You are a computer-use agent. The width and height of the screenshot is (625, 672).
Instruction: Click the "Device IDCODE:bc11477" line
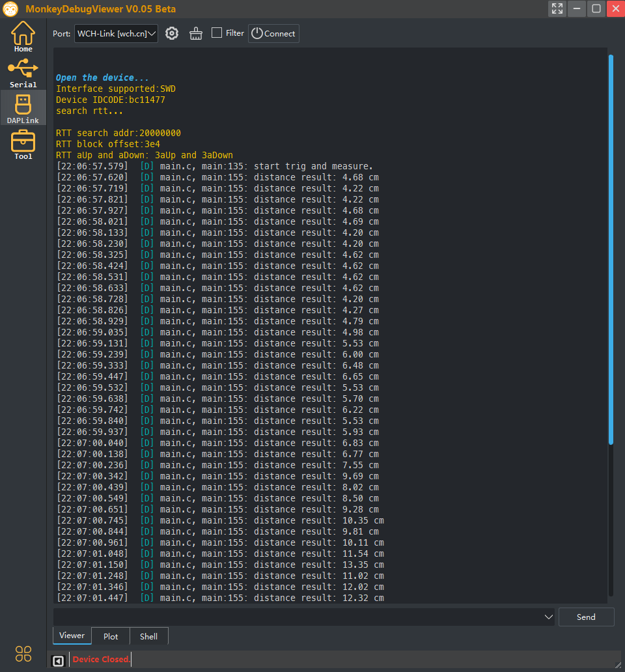pyautogui.click(x=111, y=100)
